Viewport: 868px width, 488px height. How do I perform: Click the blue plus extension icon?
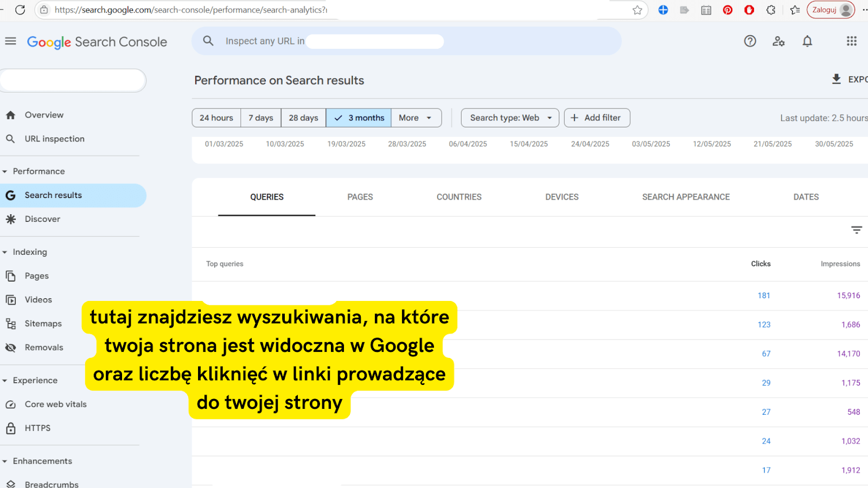[x=663, y=10]
